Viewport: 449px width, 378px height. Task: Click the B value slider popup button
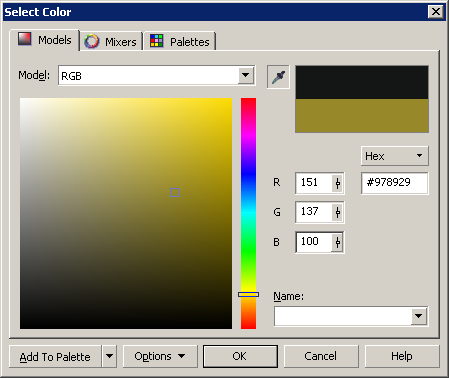pos(337,242)
